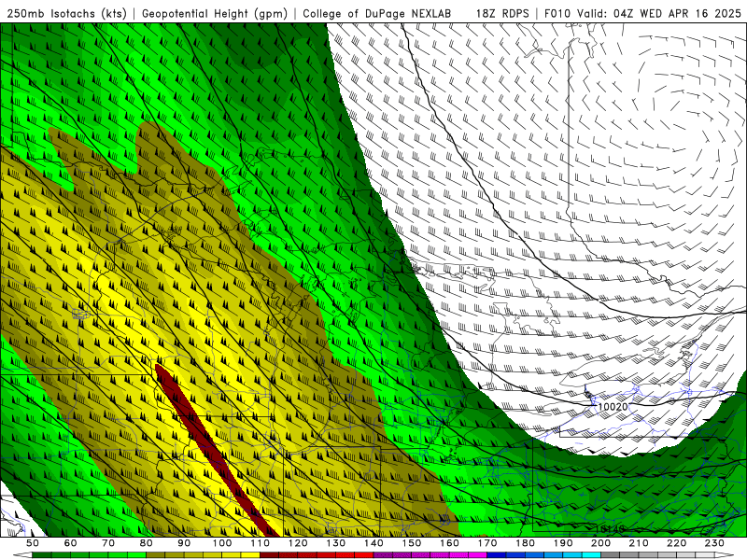This screenshot has width=747, height=560.
Task: Click the 'F010' forecast hour label
Action: 558,13
